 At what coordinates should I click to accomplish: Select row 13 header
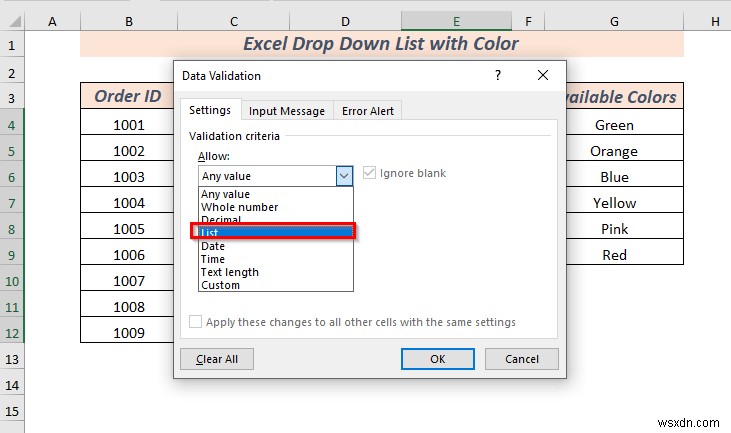pyautogui.click(x=12, y=359)
